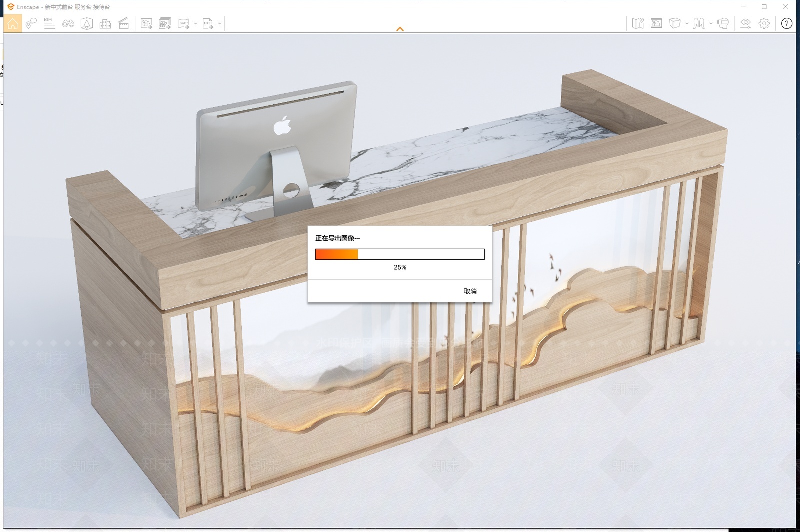Click the 取消 cancel button
Viewport: 800px width, 532px height.
pos(470,291)
